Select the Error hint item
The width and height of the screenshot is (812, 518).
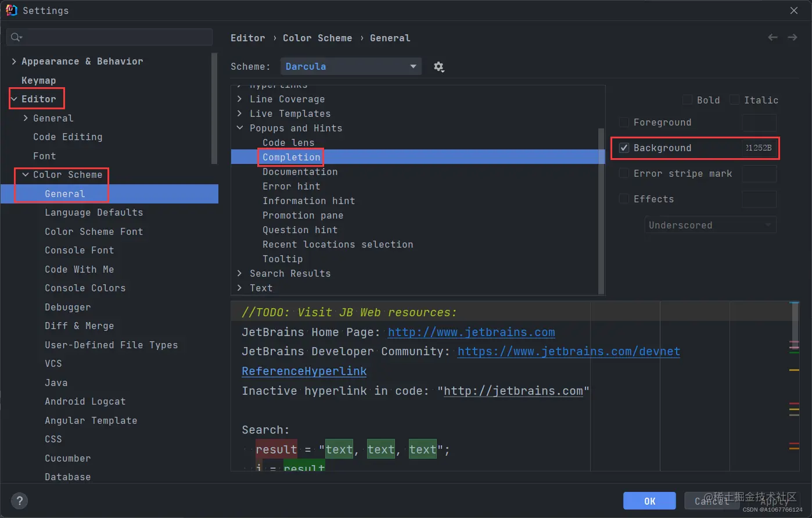click(292, 186)
